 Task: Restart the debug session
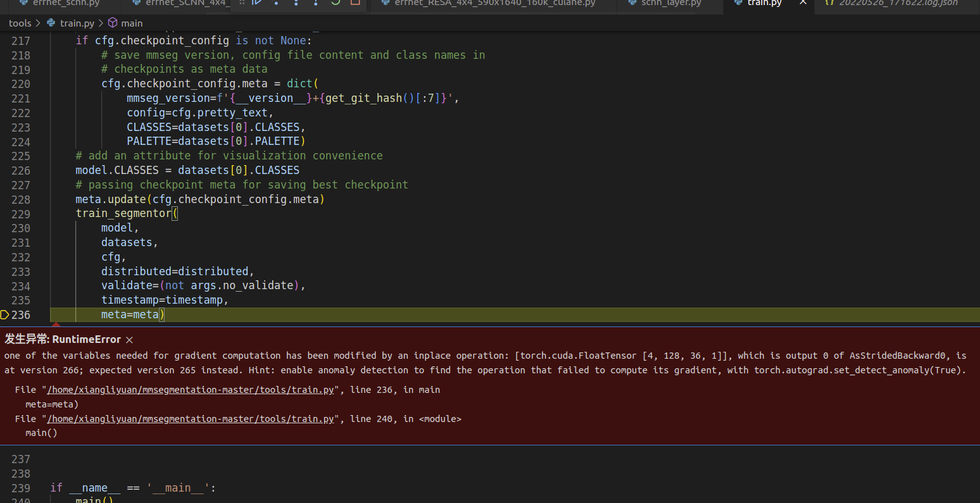(x=336, y=3)
